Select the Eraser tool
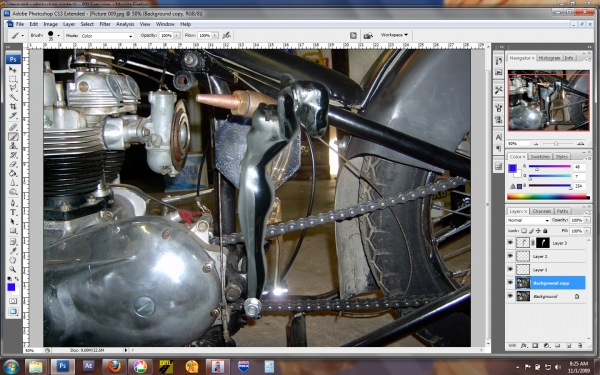 pos(13,164)
